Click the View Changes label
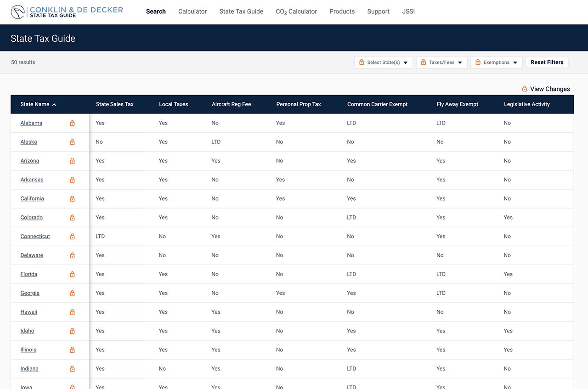 [550, 89]
